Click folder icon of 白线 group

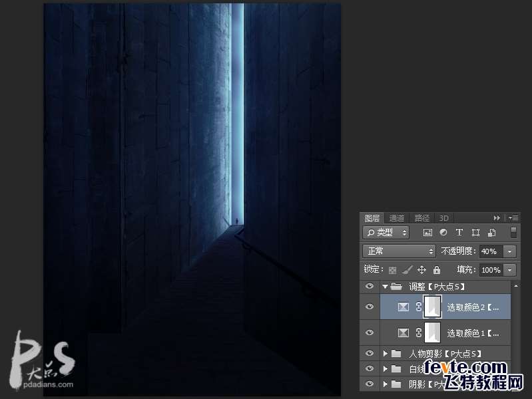coord(396,368)
